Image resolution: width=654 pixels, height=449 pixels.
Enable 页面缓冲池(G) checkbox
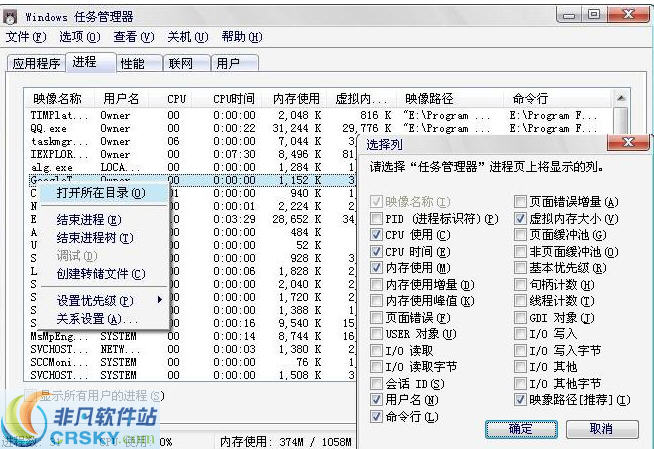coord(520,235)
